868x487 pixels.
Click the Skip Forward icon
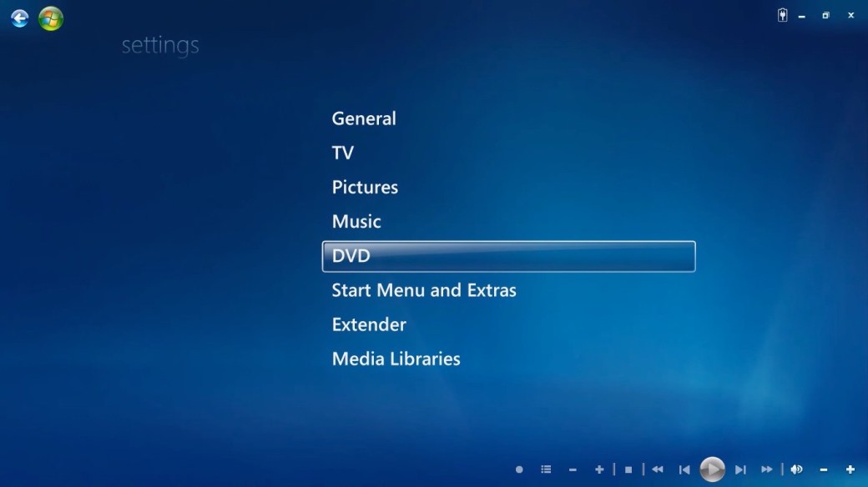pyautogui.click(x=740, y=469)
